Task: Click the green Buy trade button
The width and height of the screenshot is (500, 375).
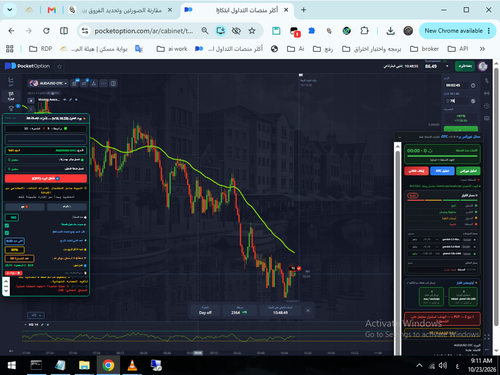Action: point(461,129)
